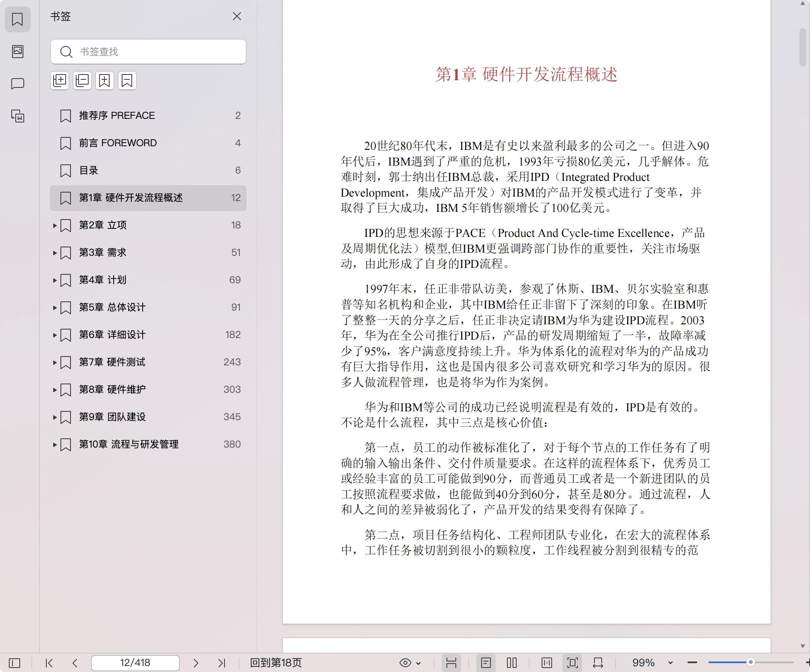
Task: Toggle continuous scrolling mode icon
Action: pyautogui.click(x=451, y=663)
